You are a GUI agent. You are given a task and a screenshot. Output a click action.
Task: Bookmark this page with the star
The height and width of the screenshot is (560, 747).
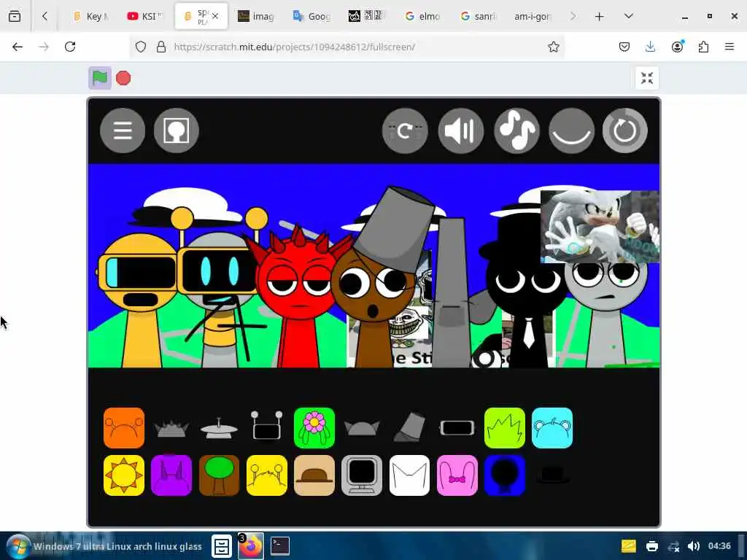(x=553, y=47)
